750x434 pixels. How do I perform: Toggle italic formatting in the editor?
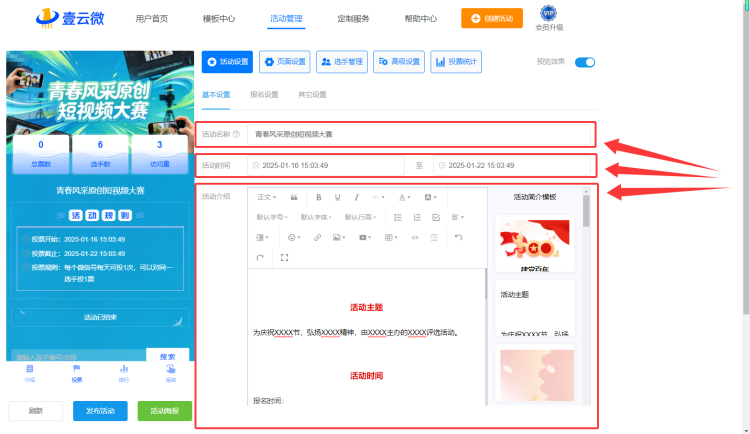click(356, 197)
